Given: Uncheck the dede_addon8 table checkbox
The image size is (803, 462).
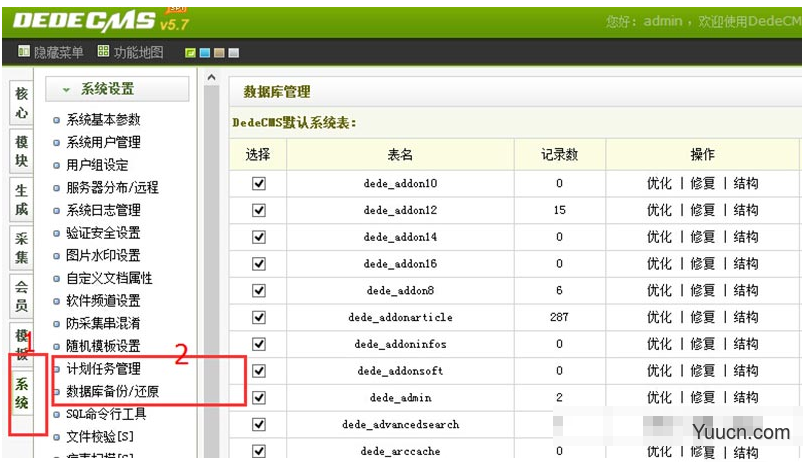Looking at the screenshot, I should click(259, 290).
